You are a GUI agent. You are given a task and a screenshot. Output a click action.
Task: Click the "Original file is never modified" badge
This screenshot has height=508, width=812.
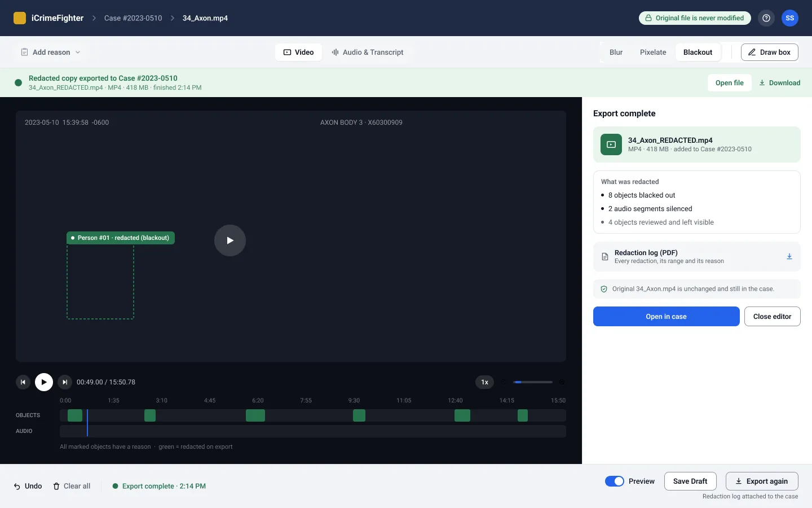(x=695, y=18)
